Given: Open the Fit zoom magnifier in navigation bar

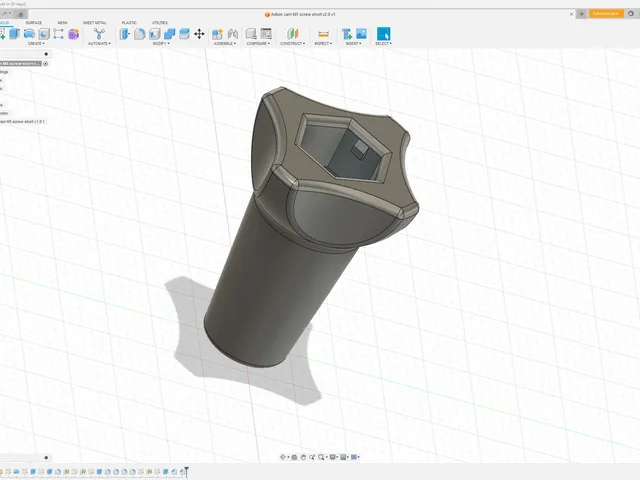Looking at the screenshot, I should (321, 457).
